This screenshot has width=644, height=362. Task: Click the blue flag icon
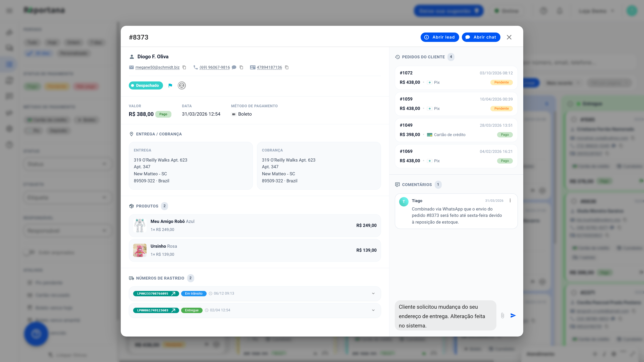[x=170, y=85]
